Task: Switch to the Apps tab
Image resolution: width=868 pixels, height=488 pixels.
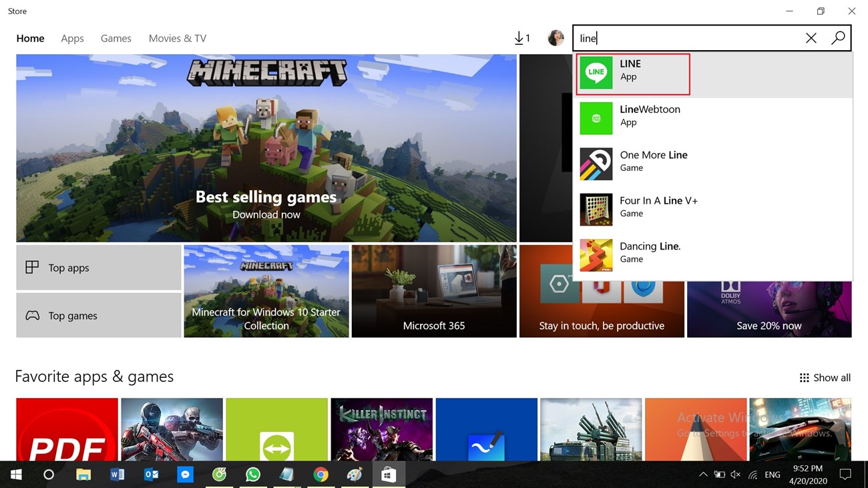Action: 72,38
